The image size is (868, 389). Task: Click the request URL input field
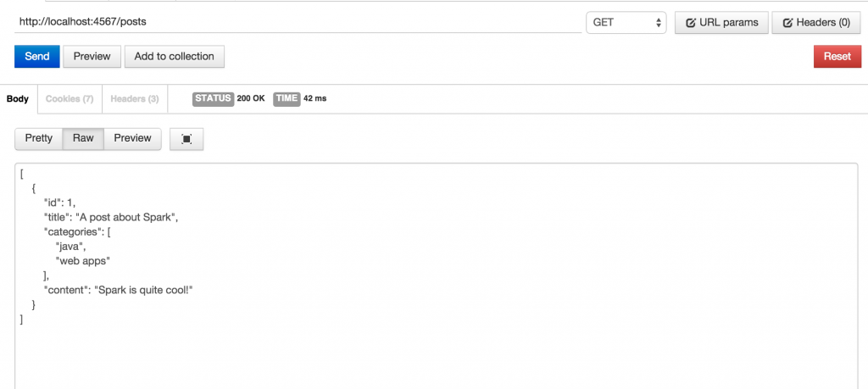pyautogui.click(x=298, y=22)
